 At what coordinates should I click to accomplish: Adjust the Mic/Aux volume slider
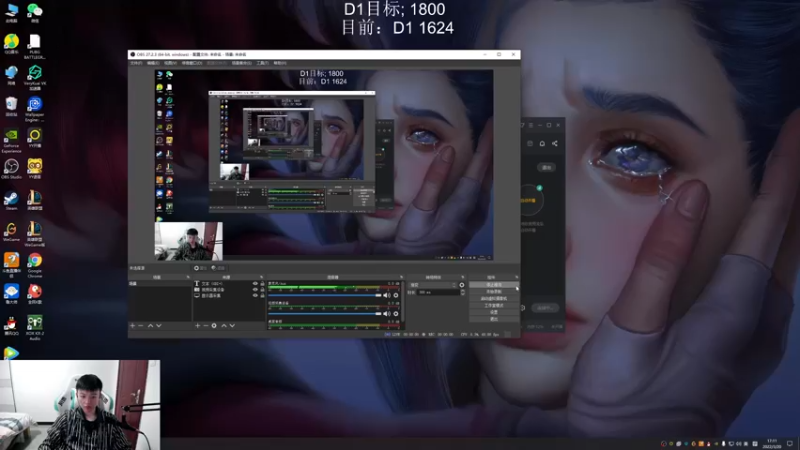tap(325, 295)
